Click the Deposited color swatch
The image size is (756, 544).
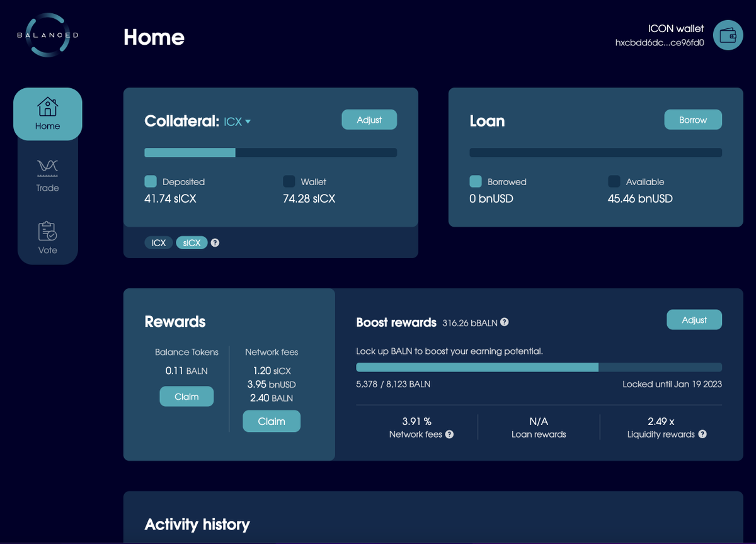pyautogui.click(x=151, y=181)
